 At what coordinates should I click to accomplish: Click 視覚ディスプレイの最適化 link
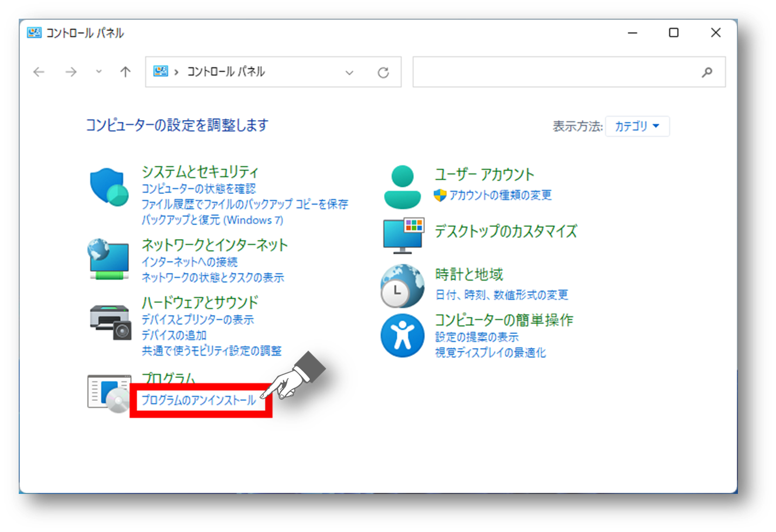coord(490,352)
